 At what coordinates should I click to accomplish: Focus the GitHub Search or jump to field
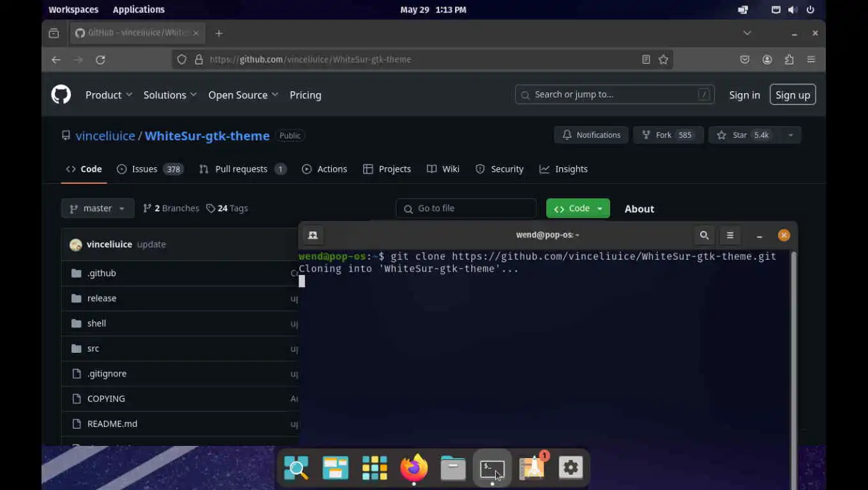[x=615, y=94]
